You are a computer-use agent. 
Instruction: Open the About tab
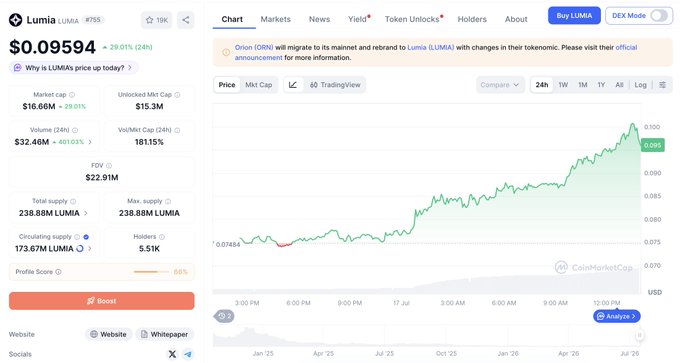tap(516, 19)
